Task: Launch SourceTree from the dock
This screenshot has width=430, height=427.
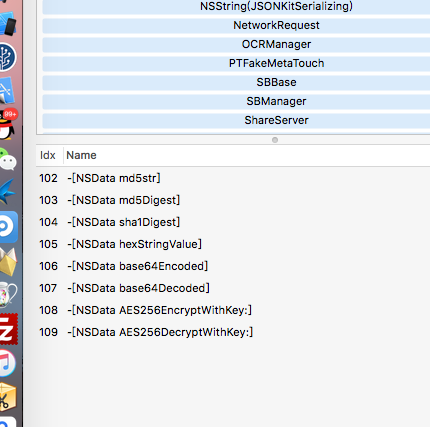Action: 7,57
